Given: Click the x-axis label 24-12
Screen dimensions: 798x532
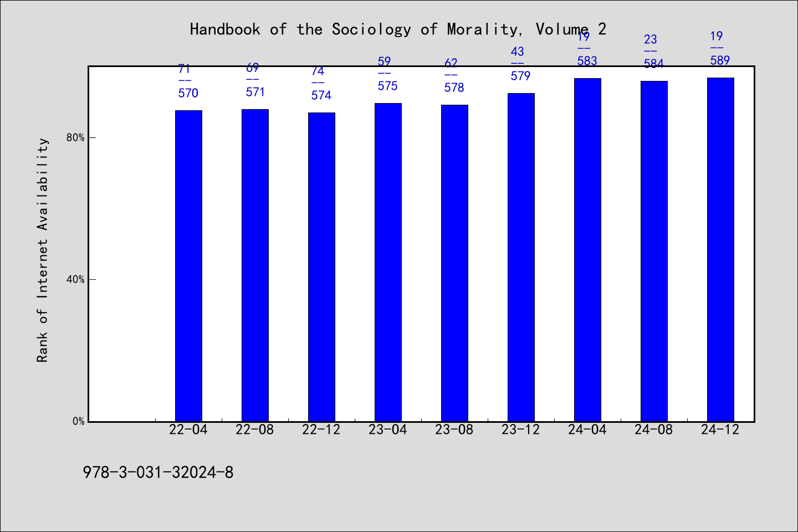Looking at the screenshot, I should [x=720, y=430].
